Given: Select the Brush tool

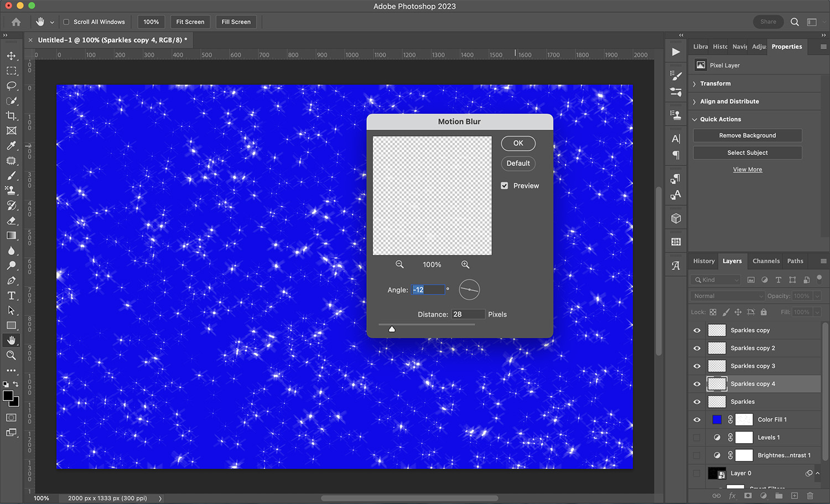Looking at the screenshot, I should tap(11, 175).
